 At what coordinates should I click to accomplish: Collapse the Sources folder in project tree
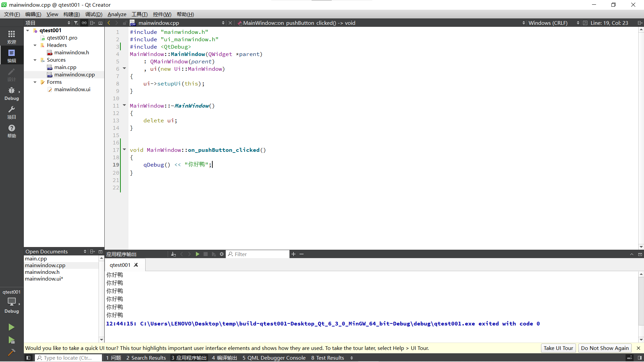click(35, 60)
